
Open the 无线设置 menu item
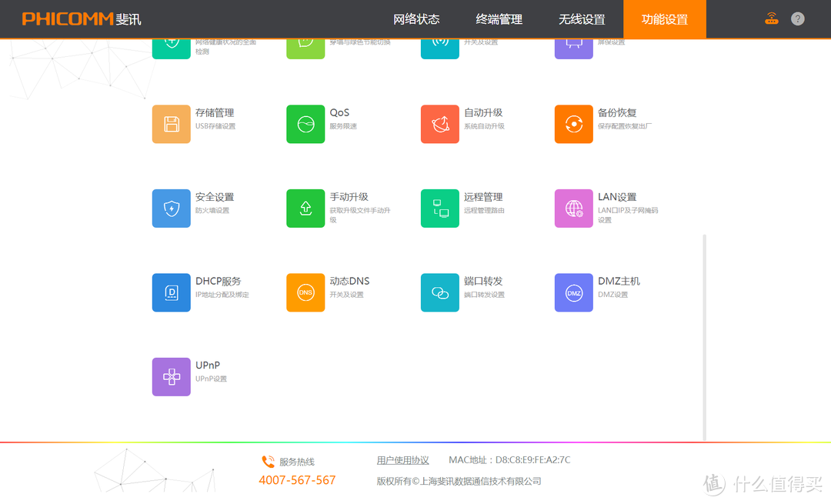[x=582, y=19]
